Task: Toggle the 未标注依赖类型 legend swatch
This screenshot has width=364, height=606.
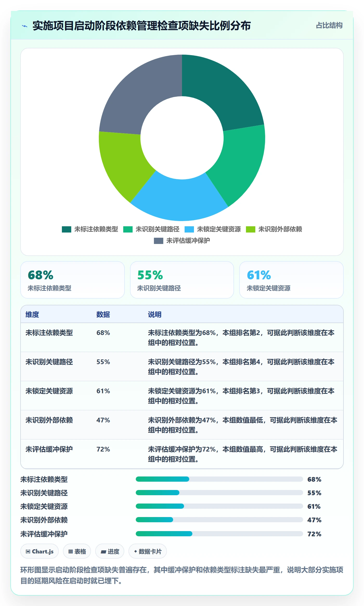Action: 67,229
